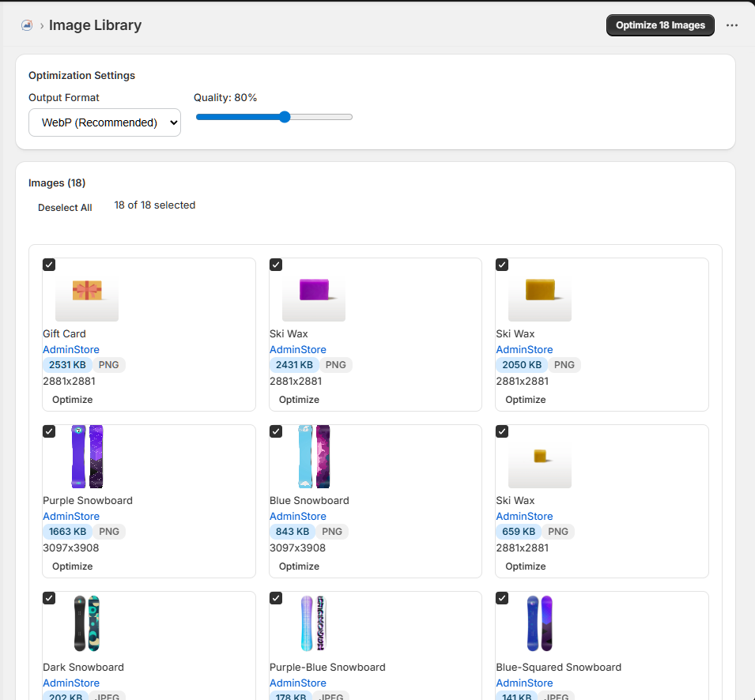755x700 pixels.
Task: Follow AdminStore link under Purple-Blue Snowboard
Action: pos(298,683)
